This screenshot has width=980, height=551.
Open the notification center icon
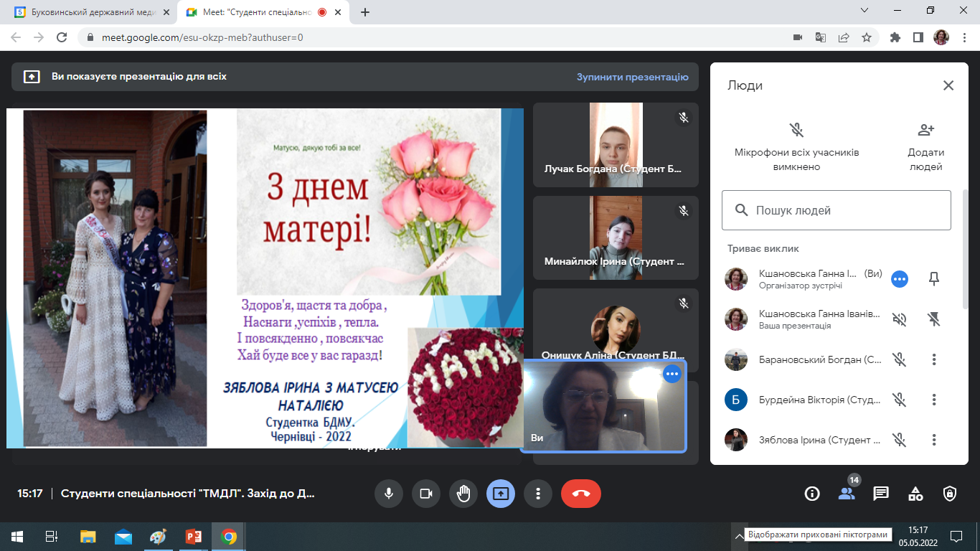tap(956, 536)
